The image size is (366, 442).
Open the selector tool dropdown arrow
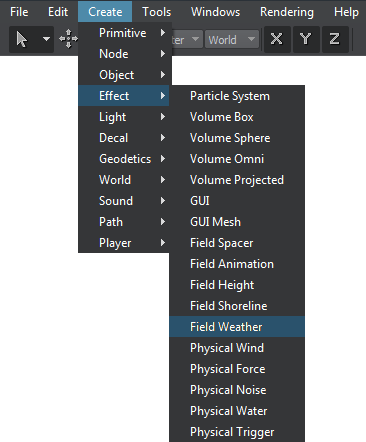[x=46, y=39]
